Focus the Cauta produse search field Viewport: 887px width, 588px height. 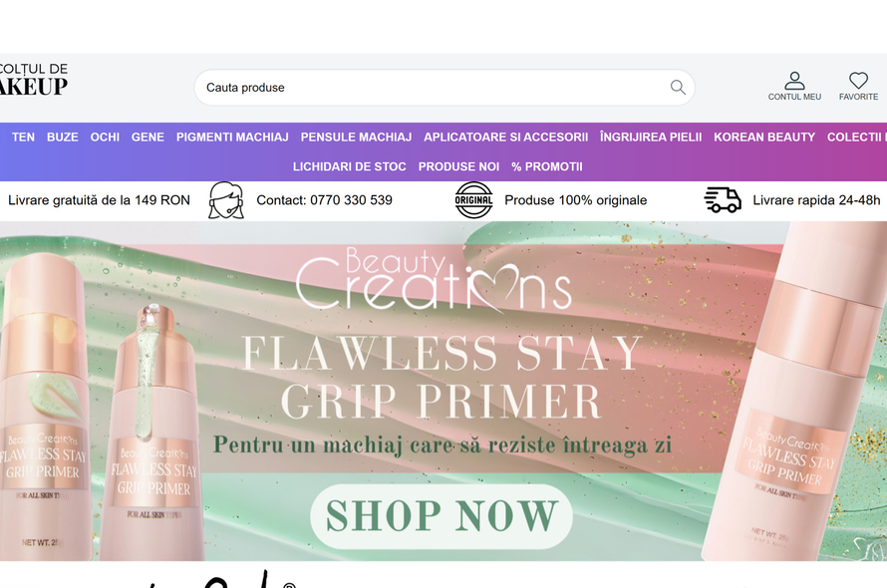tap(444, 87)
